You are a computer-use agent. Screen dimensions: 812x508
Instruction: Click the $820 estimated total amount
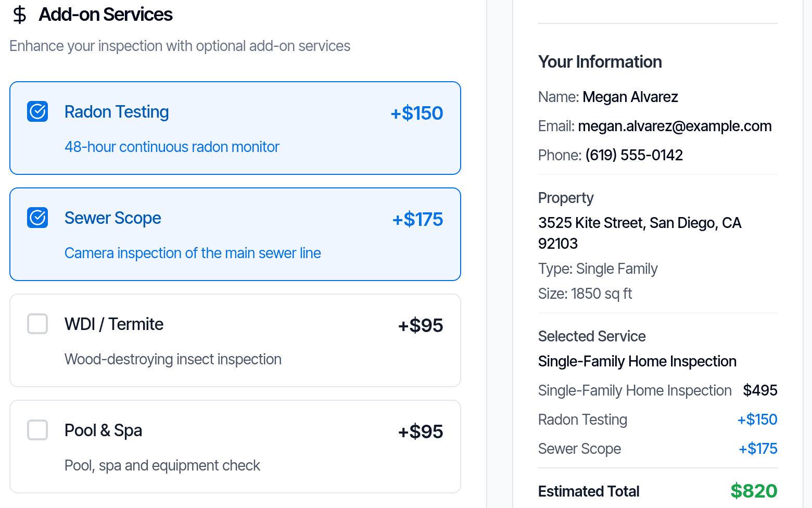(x=754, y=491)
